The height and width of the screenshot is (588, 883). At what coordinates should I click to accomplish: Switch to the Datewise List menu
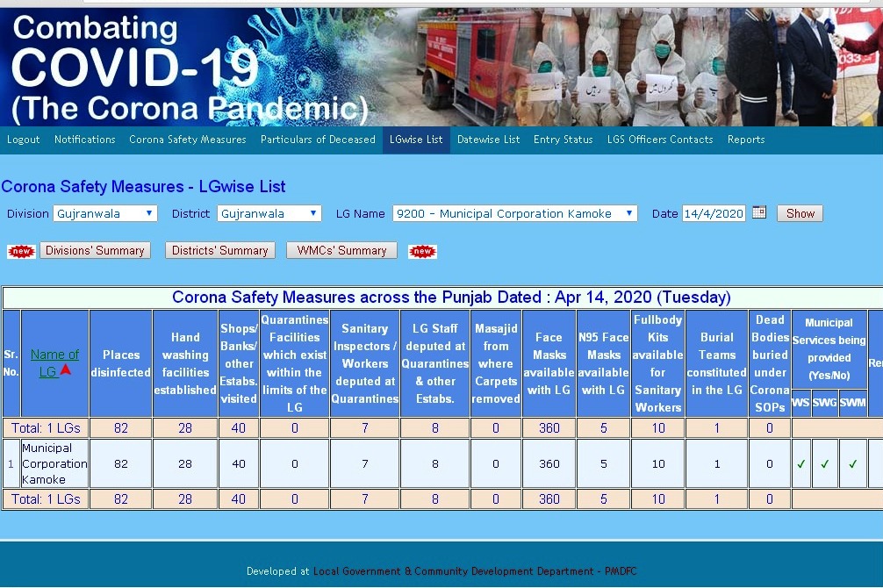[x=488, y=140]
